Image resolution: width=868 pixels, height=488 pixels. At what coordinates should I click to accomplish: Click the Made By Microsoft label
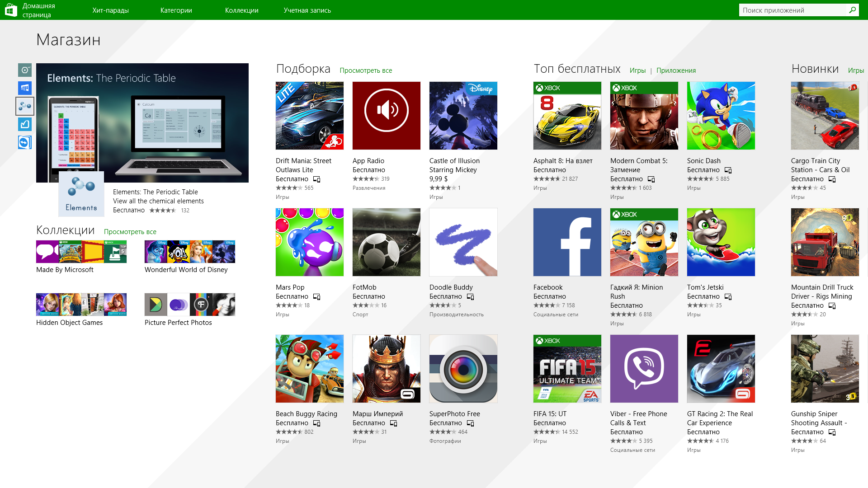(x=65, y=270)
